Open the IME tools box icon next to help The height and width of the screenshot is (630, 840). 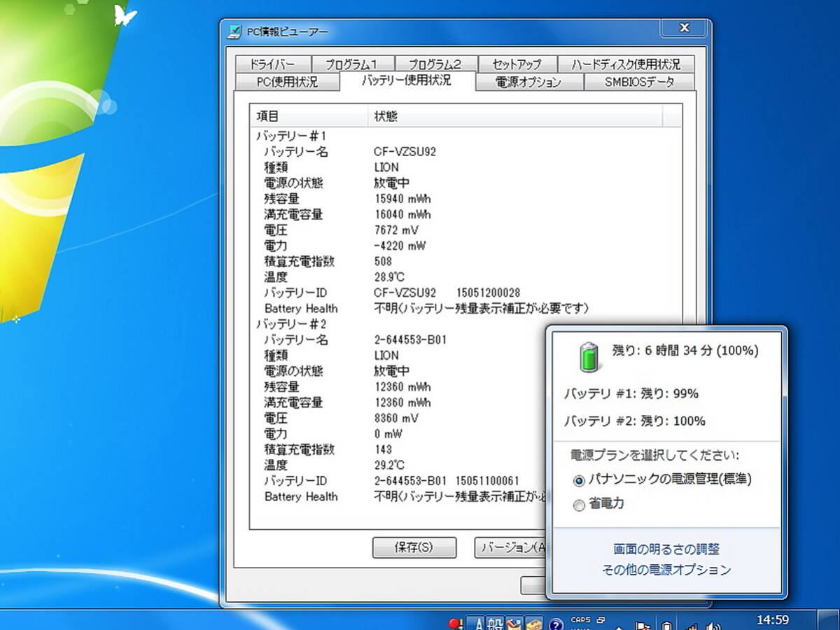coord(534,623)
